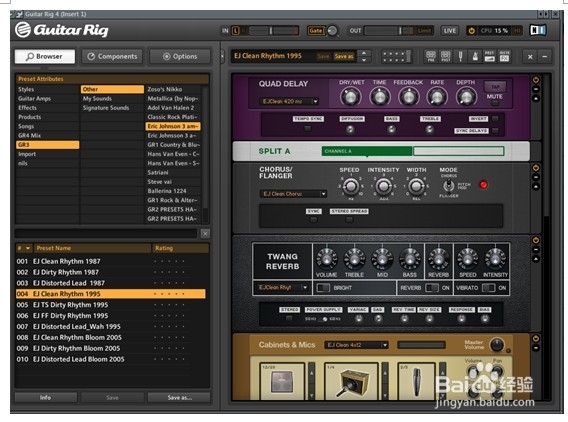Open Quad Delay preset dropdown EJClean 420 ms

point(289,101)
